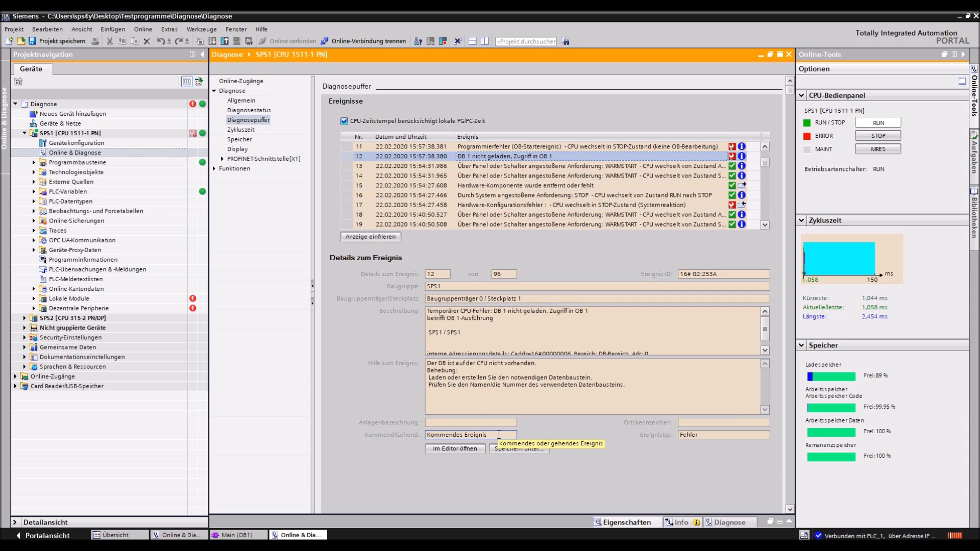The height and width of the screenshot is (551, 980).
Task: Select Diagnosestatus in navigation list
Action: point(249,110)
